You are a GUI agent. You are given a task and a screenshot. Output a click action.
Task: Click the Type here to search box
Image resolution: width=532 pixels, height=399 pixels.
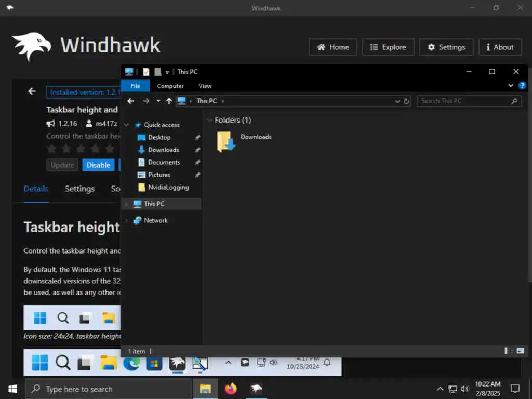109,389
